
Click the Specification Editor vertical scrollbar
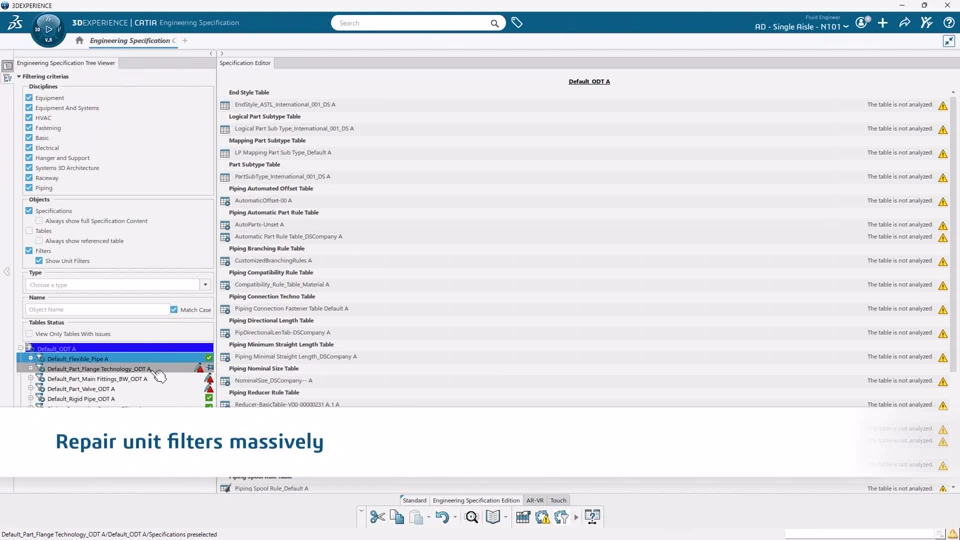[953, 233]
